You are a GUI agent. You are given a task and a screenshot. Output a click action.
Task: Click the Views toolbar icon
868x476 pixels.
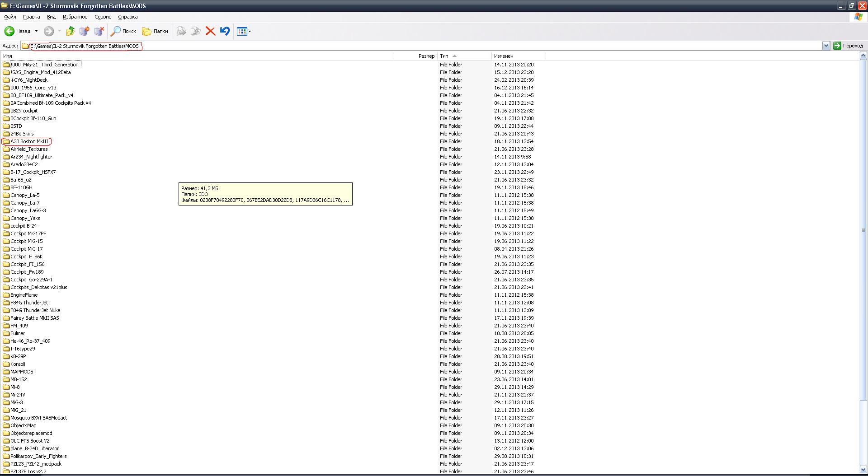pos(242,31)
